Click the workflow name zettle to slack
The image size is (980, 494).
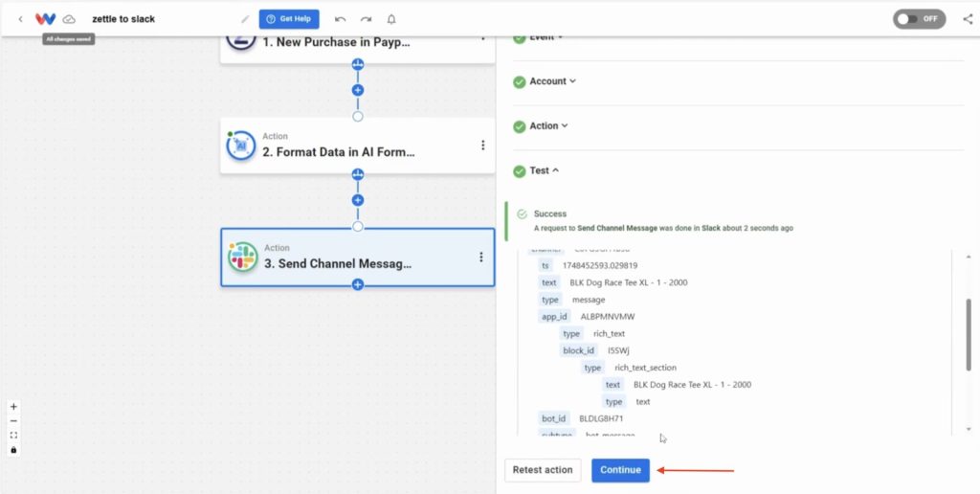[x=123, y=19]
